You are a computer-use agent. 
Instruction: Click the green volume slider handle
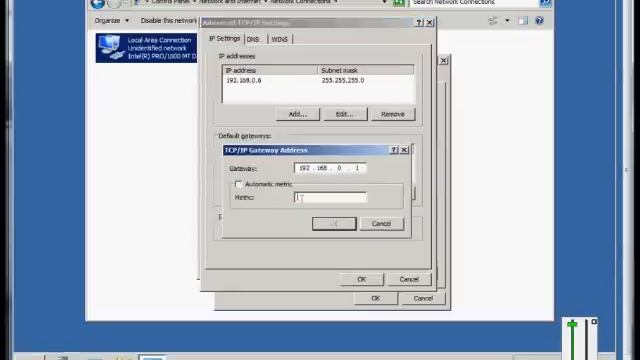click(572, 324)
